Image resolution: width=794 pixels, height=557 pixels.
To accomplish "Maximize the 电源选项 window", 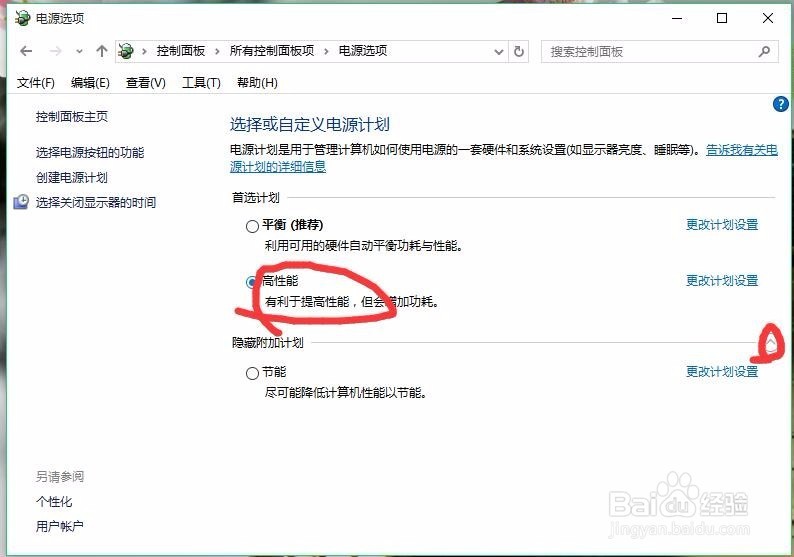I will tap(722, 18).
